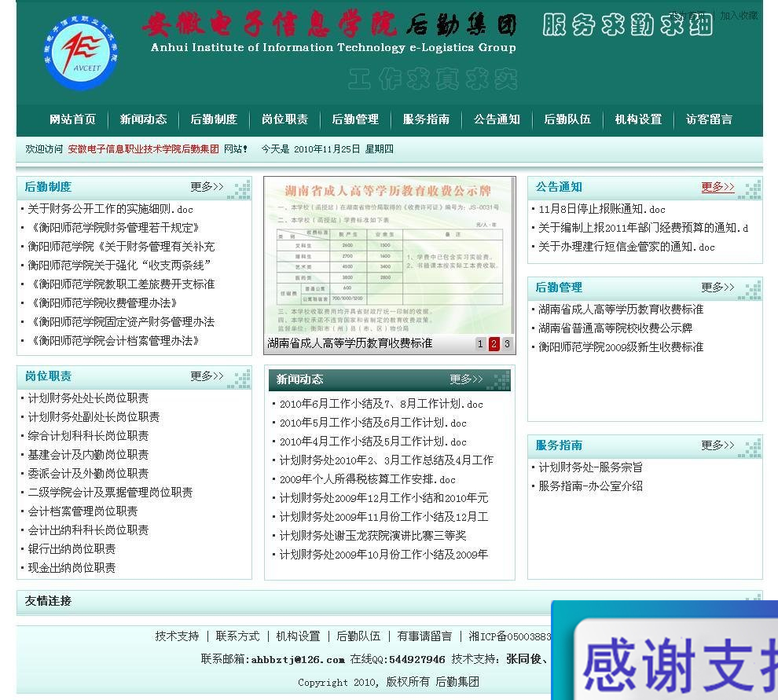This screenshot has height=700, width=778.
Task: Click footer link 有事请留言
Action: 424,636
